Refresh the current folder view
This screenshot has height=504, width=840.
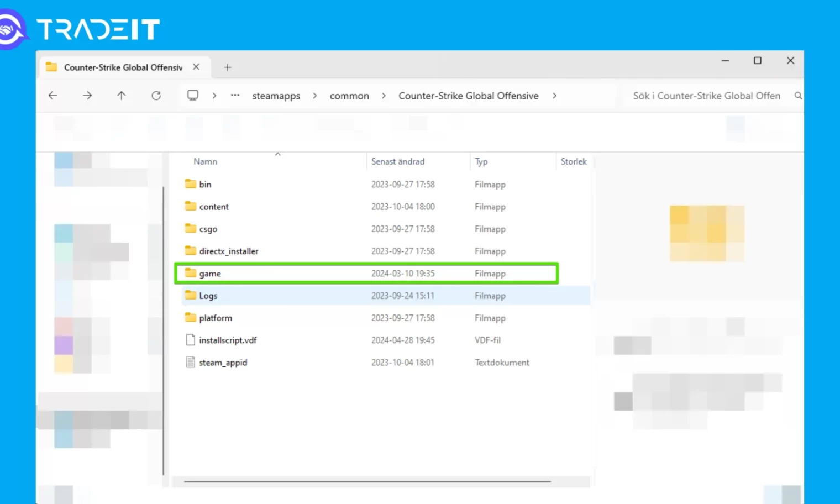click(x=156, y=96)
